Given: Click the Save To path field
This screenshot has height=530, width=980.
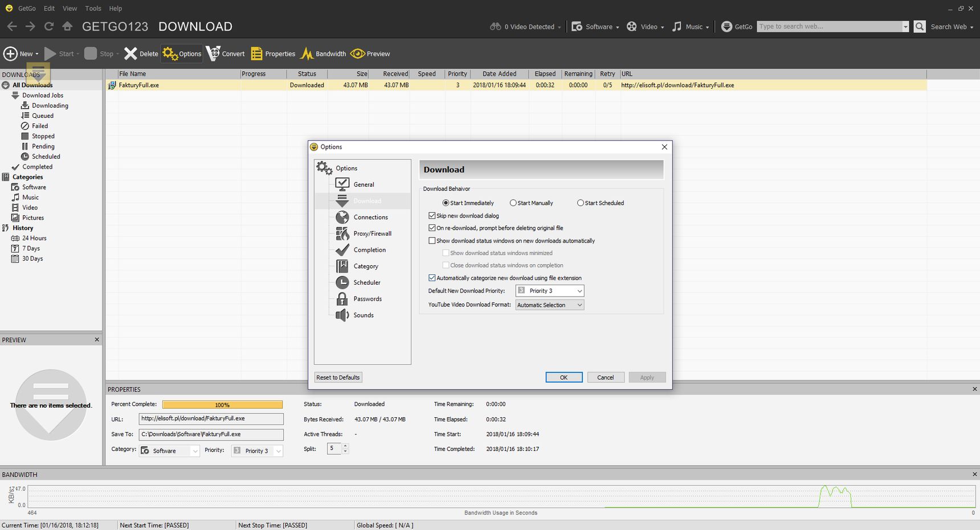Looking at the screenshot, I should (211, 434).
